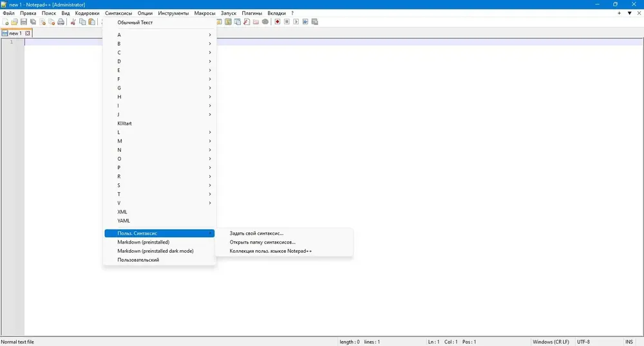Expand the A languages submenu

click(159, 35)
